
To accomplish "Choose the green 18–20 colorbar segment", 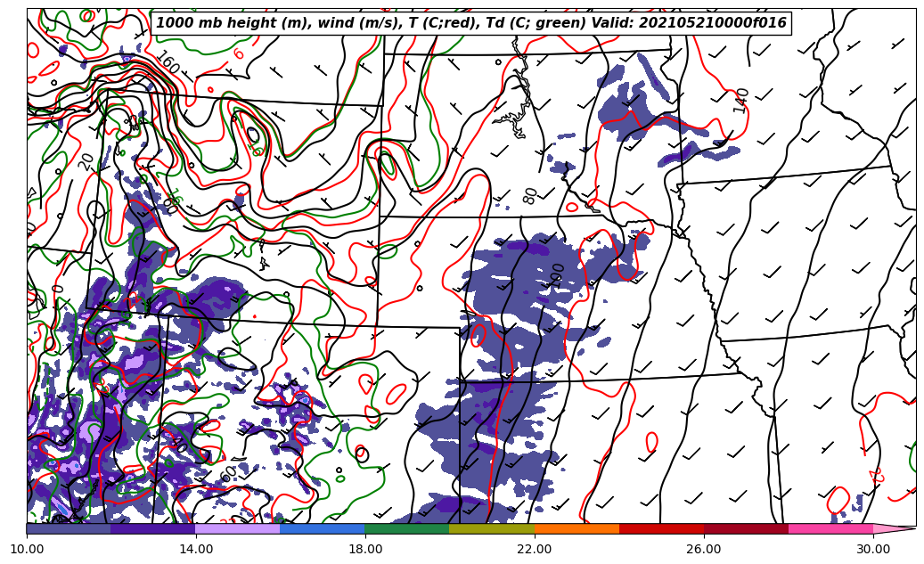I will pos(407,528).
